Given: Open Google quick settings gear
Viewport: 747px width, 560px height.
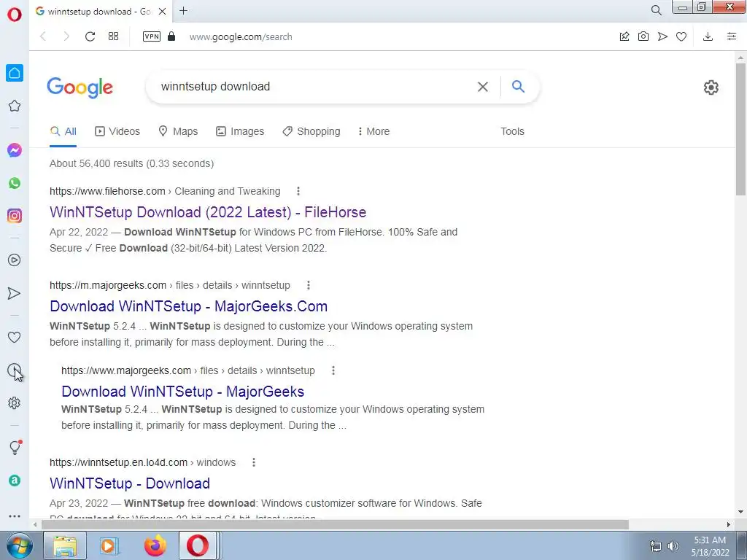Looking at the screenshot, I should [711, 87].
